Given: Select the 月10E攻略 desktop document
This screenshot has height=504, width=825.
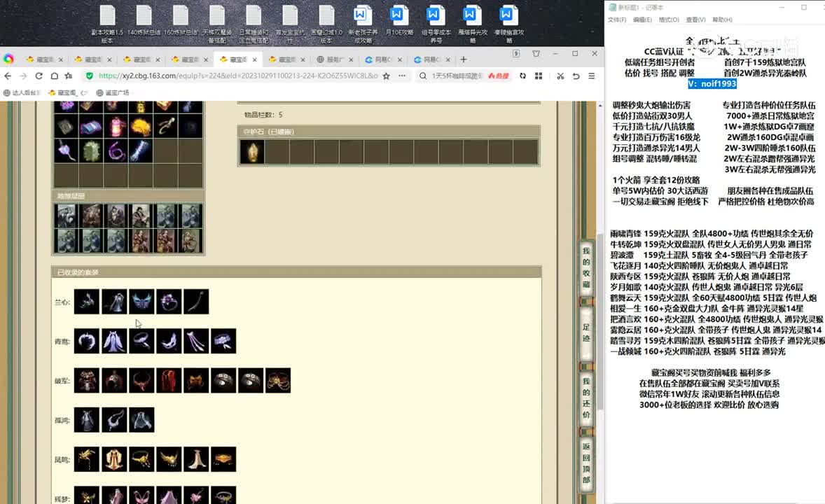Looking at the screenshot, I should click(399, 21).
